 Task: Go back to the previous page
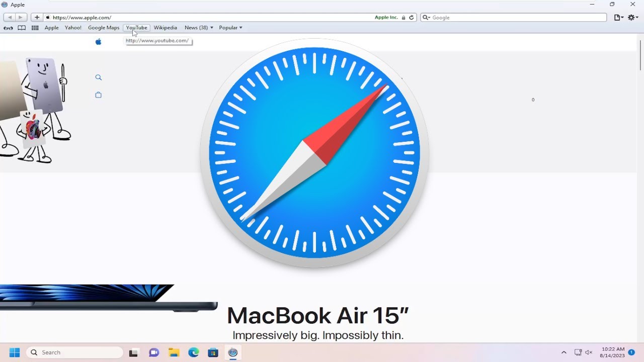(x=10, y=17)
